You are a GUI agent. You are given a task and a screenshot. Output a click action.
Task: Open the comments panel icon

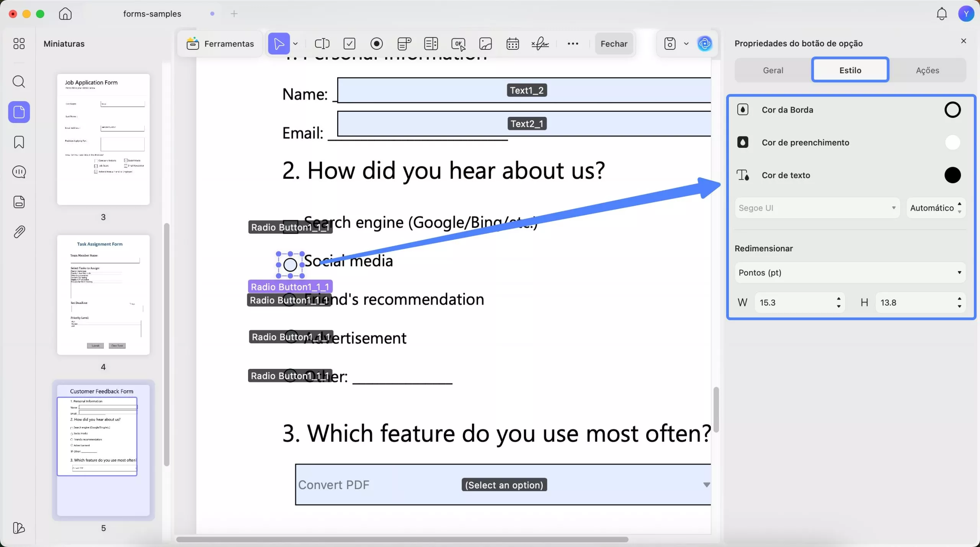coord(19,172)
